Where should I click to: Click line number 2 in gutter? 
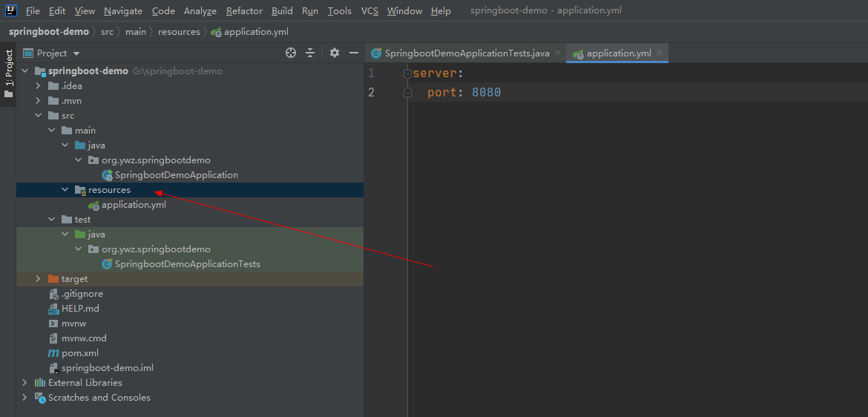click(x=372, y=93)
